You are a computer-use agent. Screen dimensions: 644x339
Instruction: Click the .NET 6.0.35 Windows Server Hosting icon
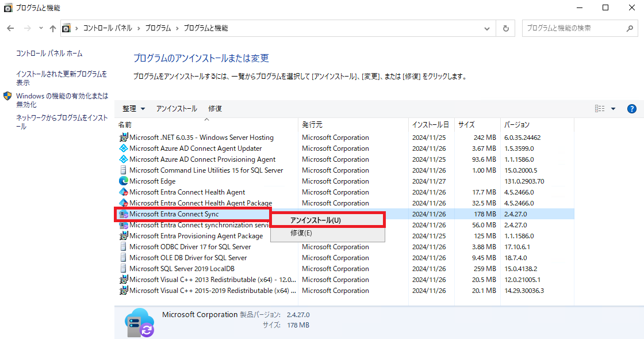(x=123, y=137)
